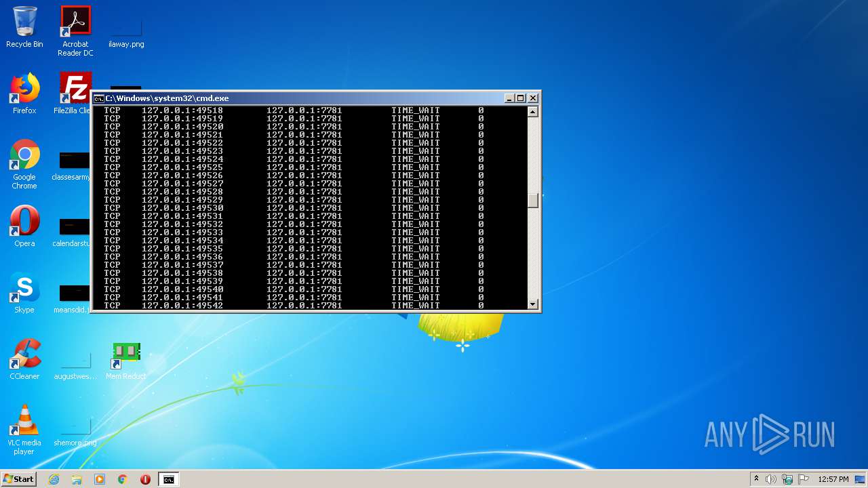Open Action Center flag icon

pyautogui.click(x=804, y=479)
